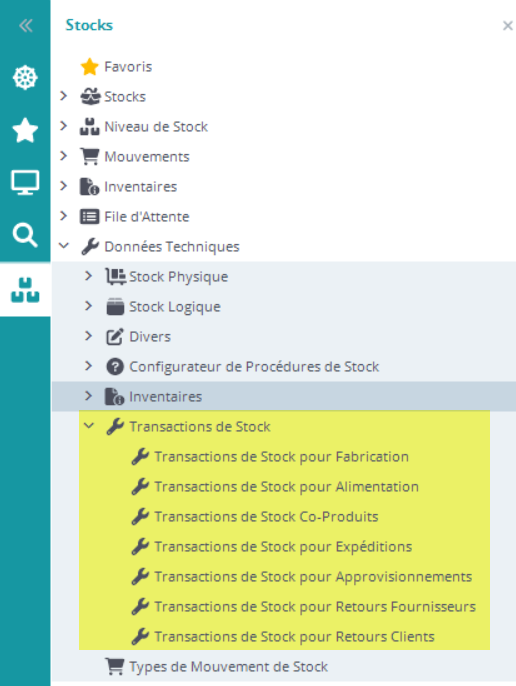Open Transactions de Stock pour Fabrication

click(281, 457)
